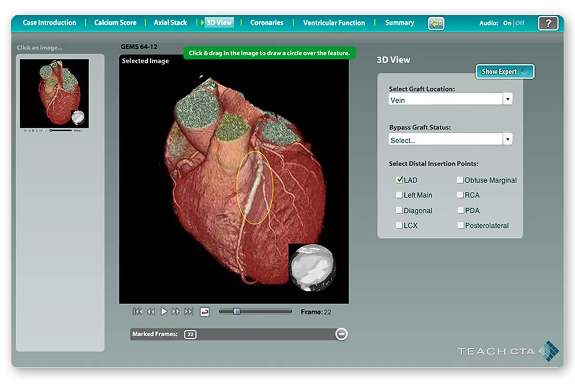Uncheck the LAD insertion point checkbox
575x392 pixels.
click(x=399, y=180)
